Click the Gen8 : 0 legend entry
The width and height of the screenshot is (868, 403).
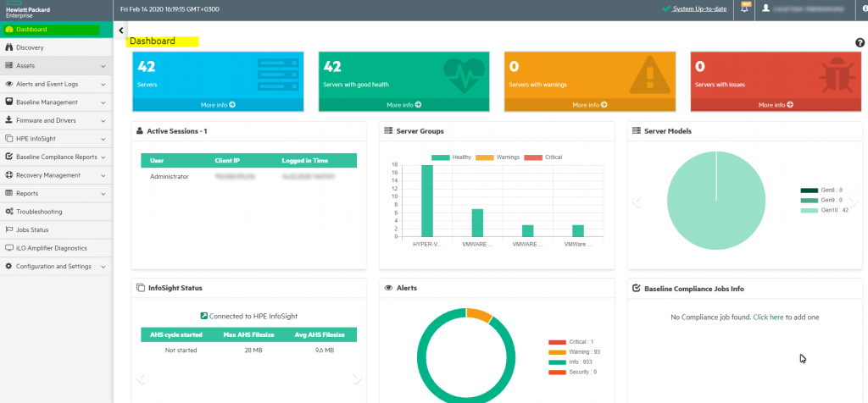coord(821,190)
